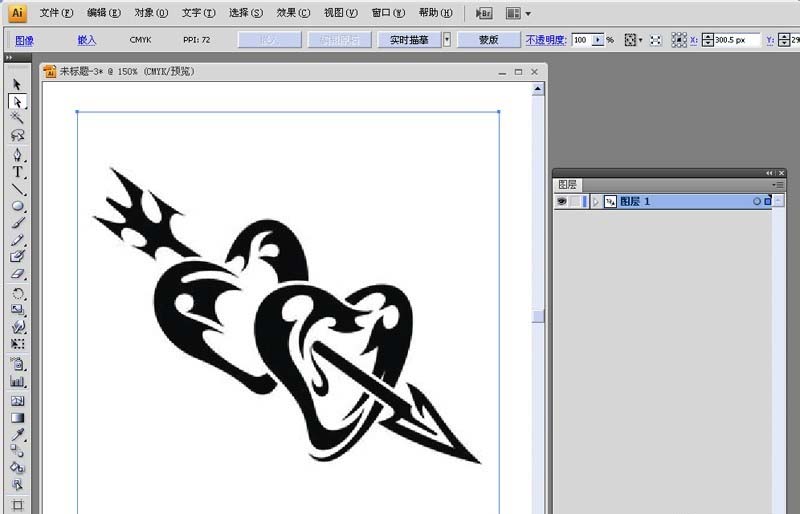Toggle lock box of 图层 1
Screen dimensions: 800x514
[575, 202]
